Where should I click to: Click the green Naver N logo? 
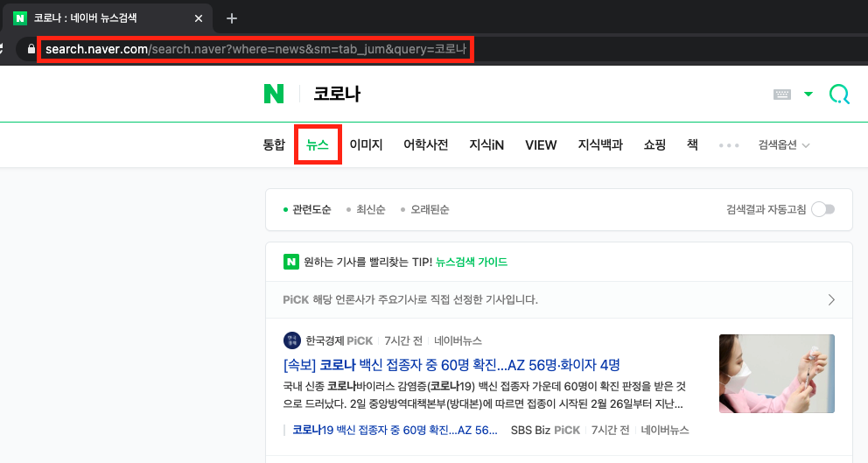(274, 94)
